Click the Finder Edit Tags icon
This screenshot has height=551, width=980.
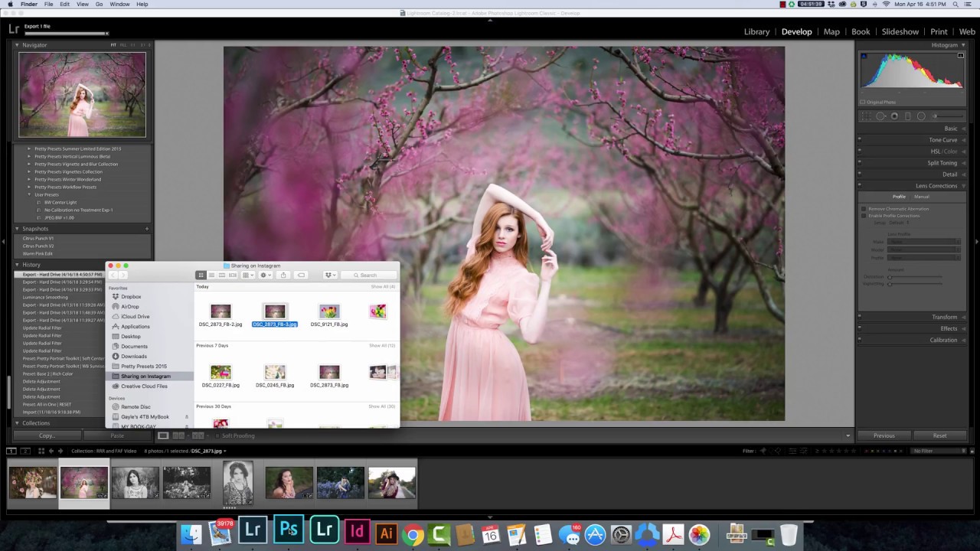pyautogui.click(x=301, y=275)
